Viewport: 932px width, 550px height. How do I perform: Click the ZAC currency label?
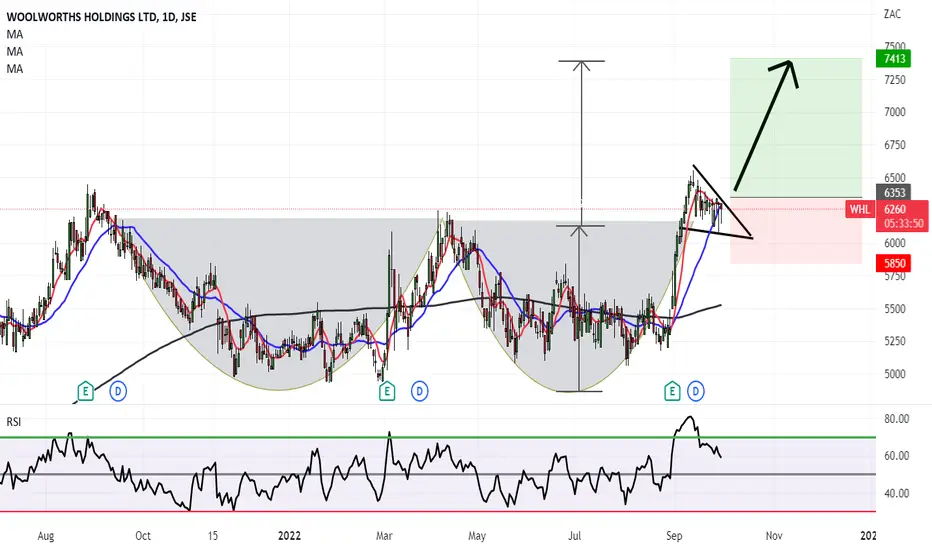892,14
